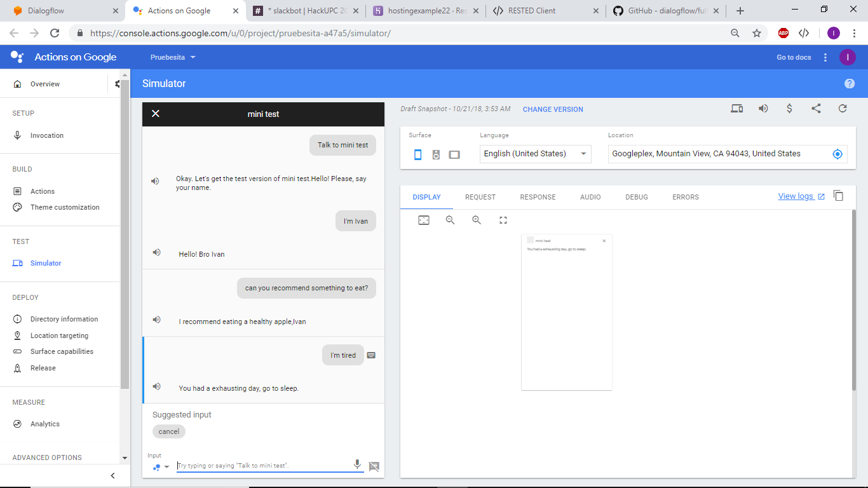Click the settings gear beside Overview
Viewport: 868px width, 488px height.
point(118,84)
